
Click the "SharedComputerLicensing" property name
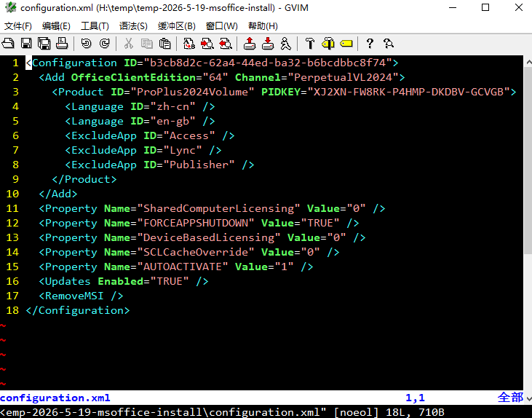(218, 208)
